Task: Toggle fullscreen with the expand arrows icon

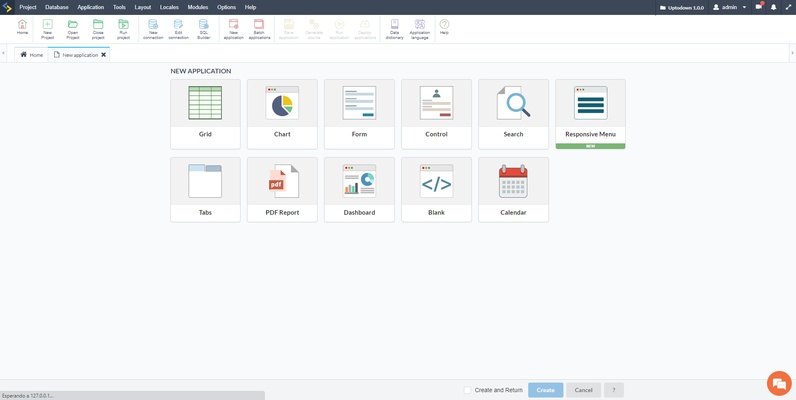Action: point(788,7)
